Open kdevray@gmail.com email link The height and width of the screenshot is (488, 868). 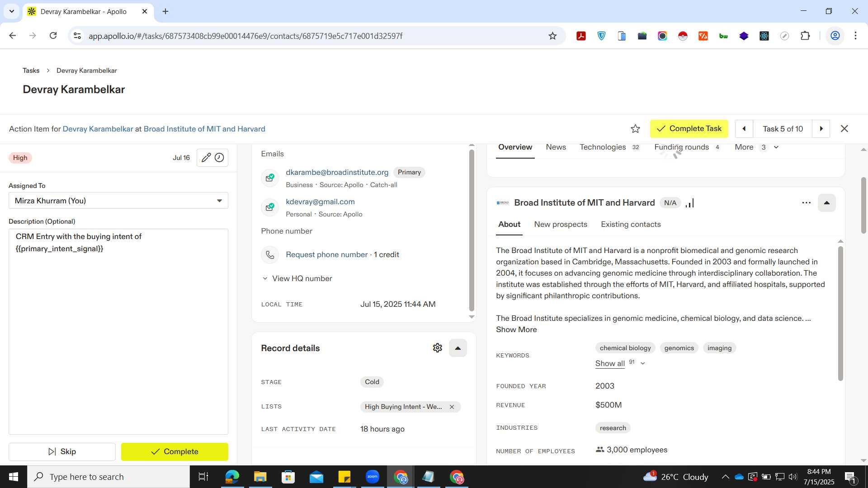(320, 202)
